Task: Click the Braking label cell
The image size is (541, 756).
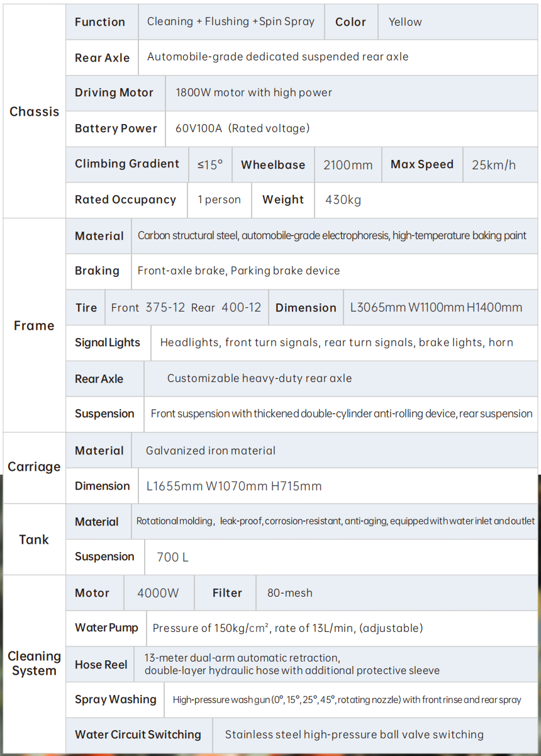Action: click(x=99, y=271)
